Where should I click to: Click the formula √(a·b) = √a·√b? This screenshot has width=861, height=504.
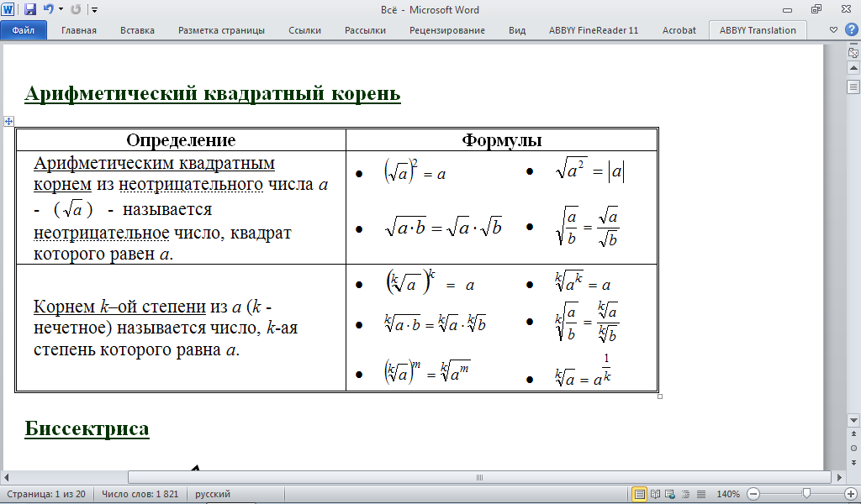443,226
